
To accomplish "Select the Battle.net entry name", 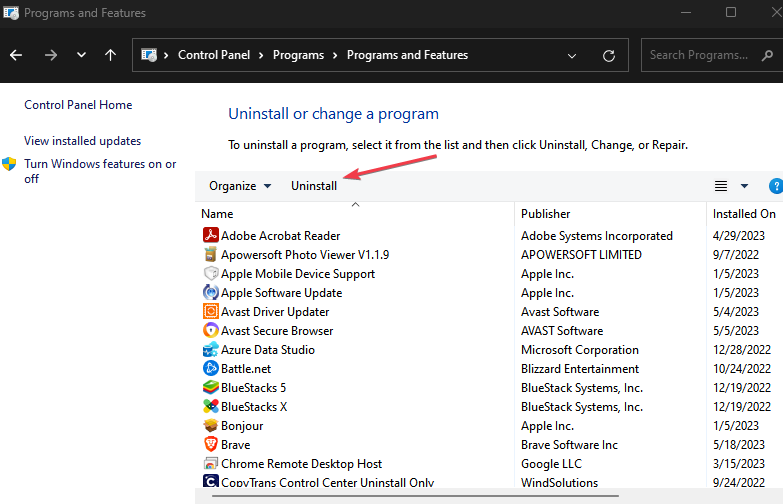I will pyautogui.click(x=246, y=369).
